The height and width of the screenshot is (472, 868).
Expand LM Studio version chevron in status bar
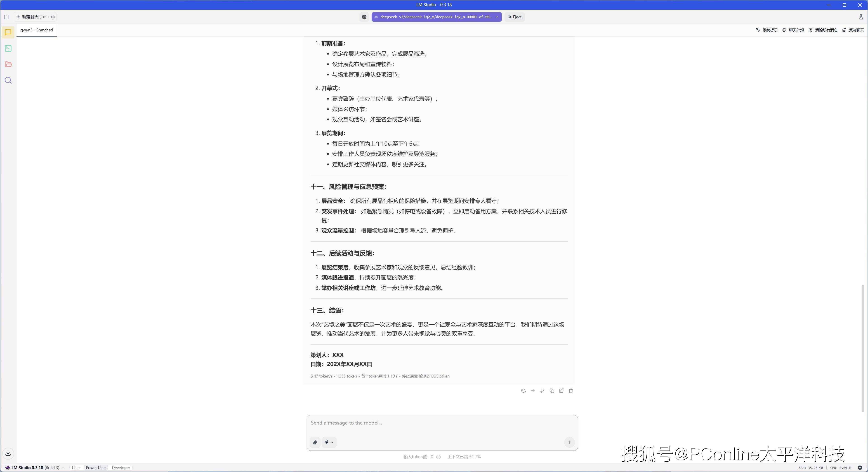click(63, 468)
